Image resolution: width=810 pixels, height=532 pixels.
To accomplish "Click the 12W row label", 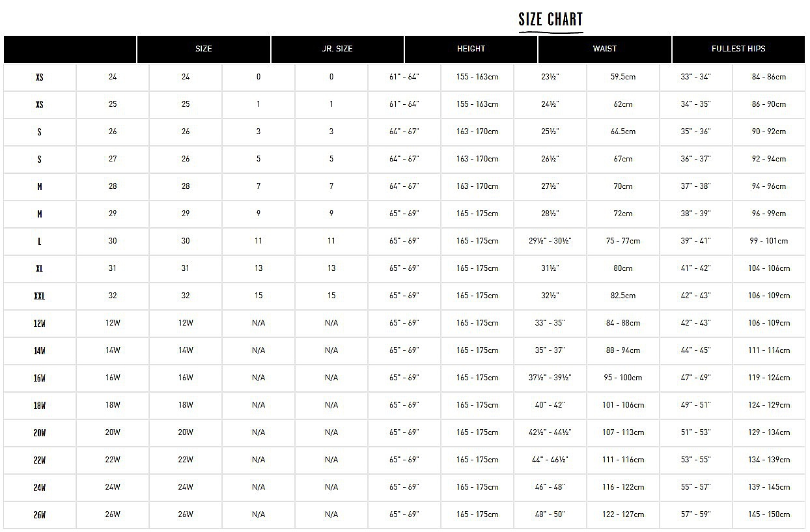I will point(40,324).
